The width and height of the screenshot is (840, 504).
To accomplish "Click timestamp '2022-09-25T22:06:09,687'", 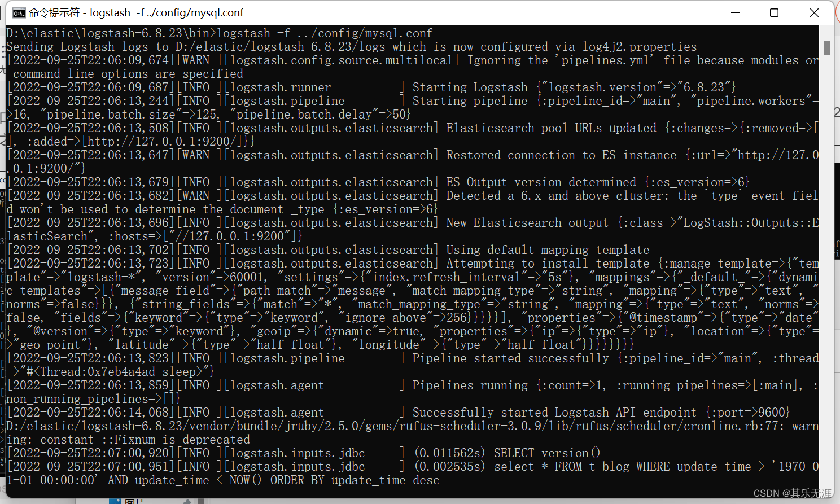I will click(91, 87).
